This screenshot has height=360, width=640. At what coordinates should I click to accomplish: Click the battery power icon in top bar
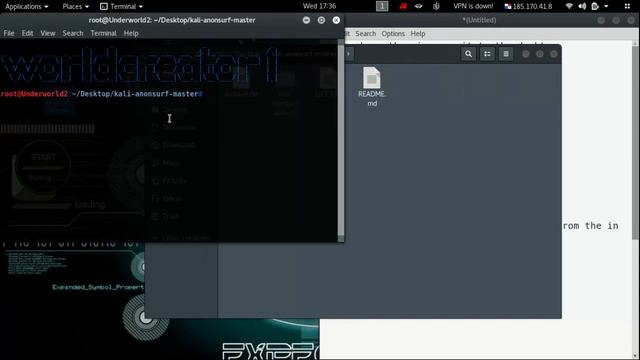pyautogui.click(x=595, y=6)
